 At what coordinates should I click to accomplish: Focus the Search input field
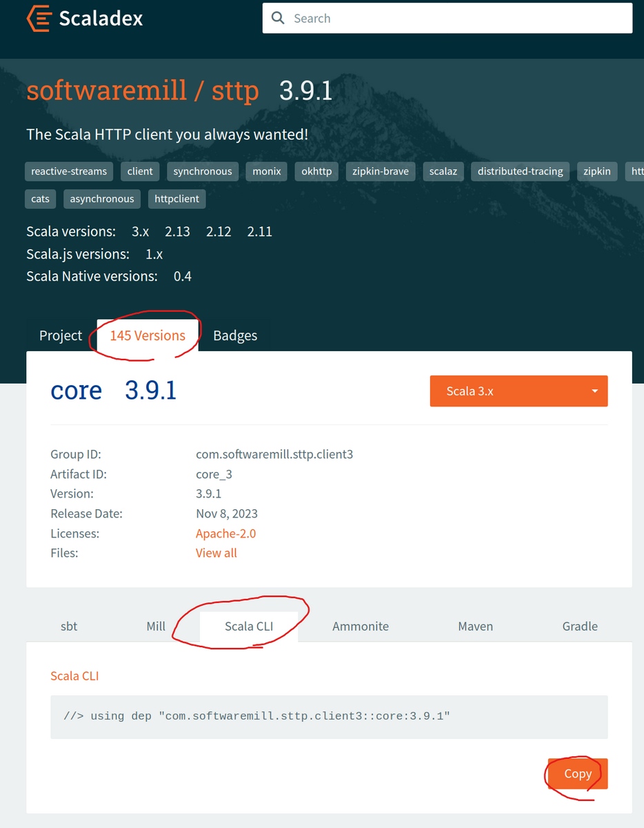pyautogui.click(x=447, y=18)
